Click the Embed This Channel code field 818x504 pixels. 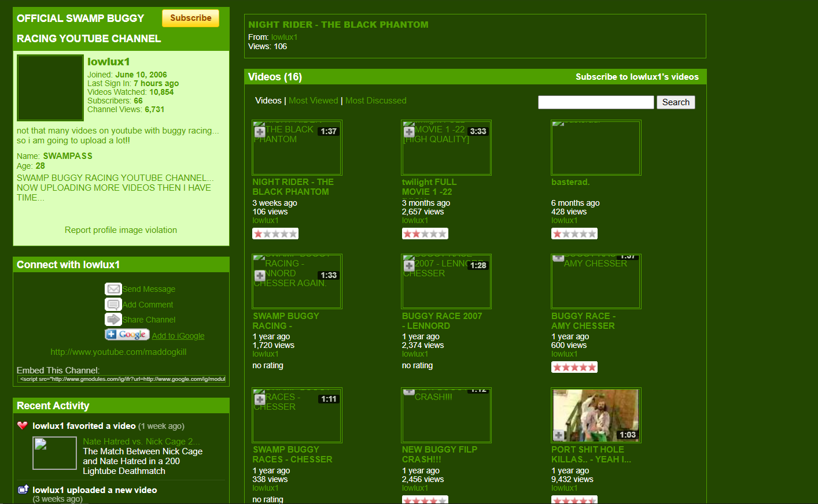pos(121,379)
